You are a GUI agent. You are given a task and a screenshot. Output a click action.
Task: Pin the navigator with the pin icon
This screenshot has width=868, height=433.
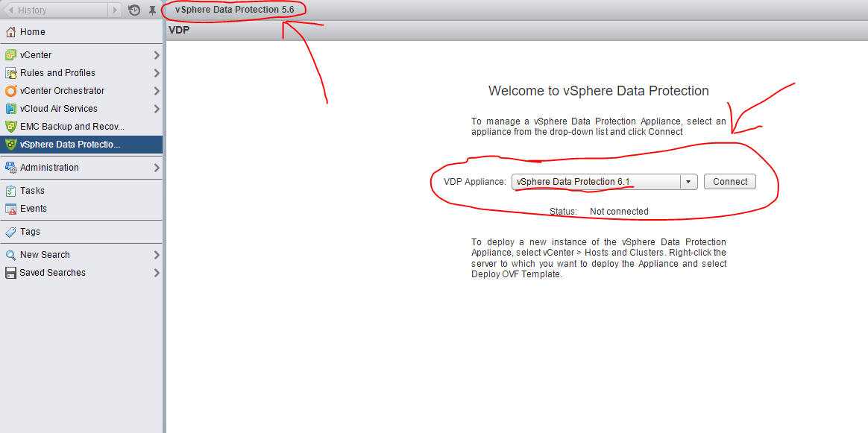click(152, 10)
